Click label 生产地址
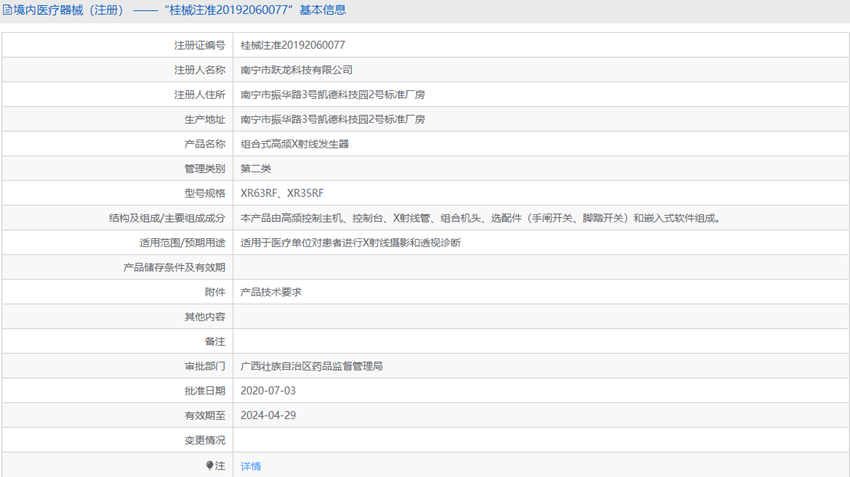 [x=204, y=119]
